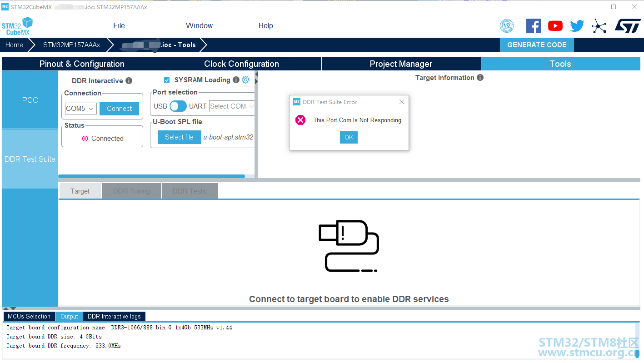Open the DDR Test Suite sidebar panel

coord(30,159)
